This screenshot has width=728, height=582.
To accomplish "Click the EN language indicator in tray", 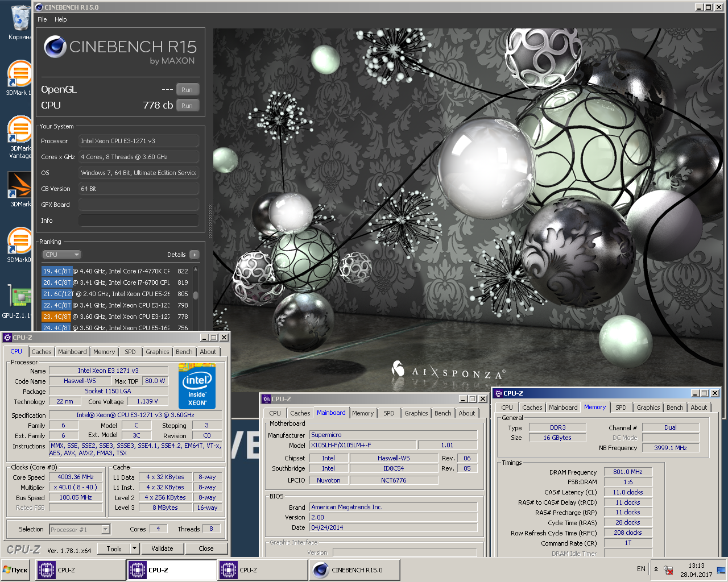I will coord(641,569).
